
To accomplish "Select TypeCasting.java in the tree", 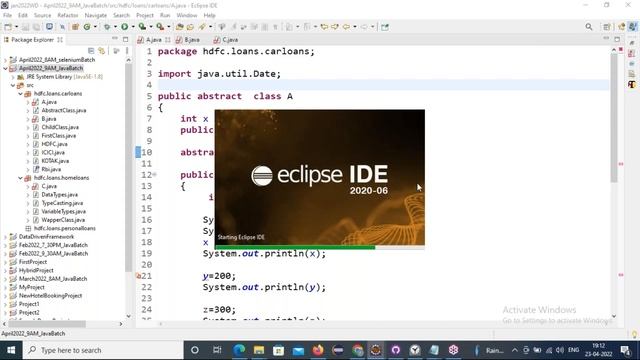I will 62,203.
